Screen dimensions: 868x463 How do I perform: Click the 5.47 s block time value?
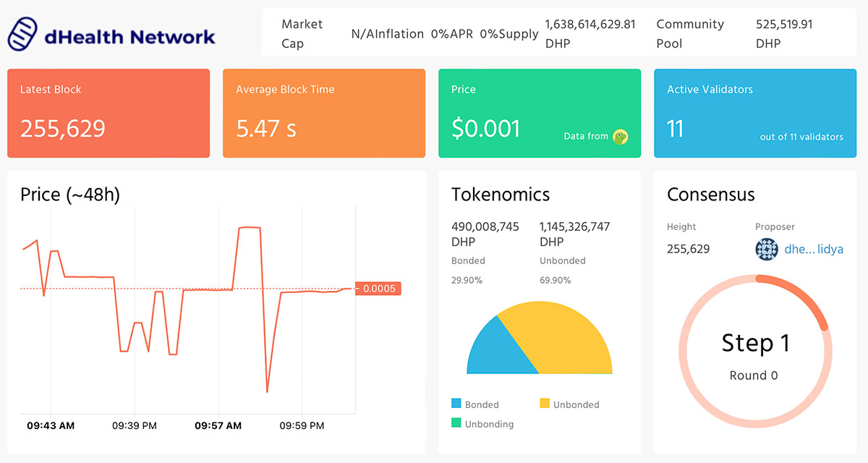point(266,129)
